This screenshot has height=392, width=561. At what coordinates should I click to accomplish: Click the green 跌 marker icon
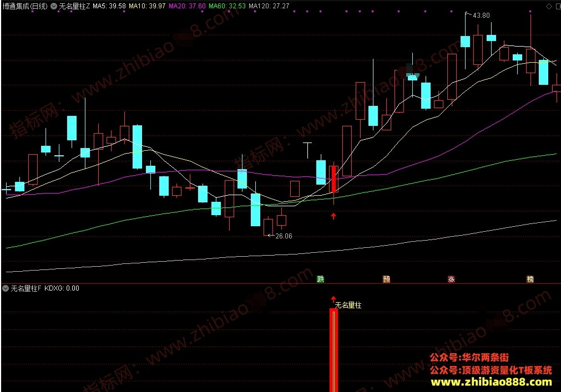321,279
